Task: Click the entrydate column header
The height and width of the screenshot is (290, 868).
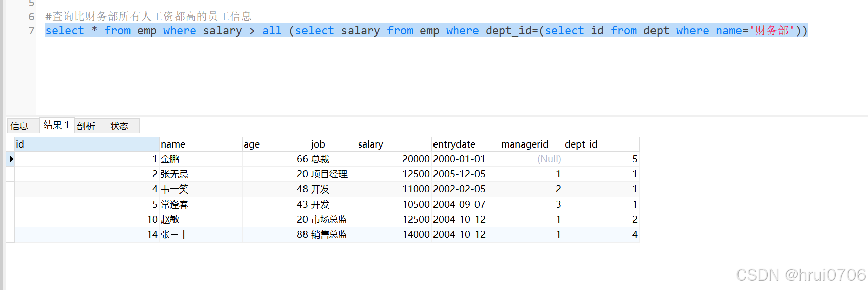Action: (x=465, y=144)
